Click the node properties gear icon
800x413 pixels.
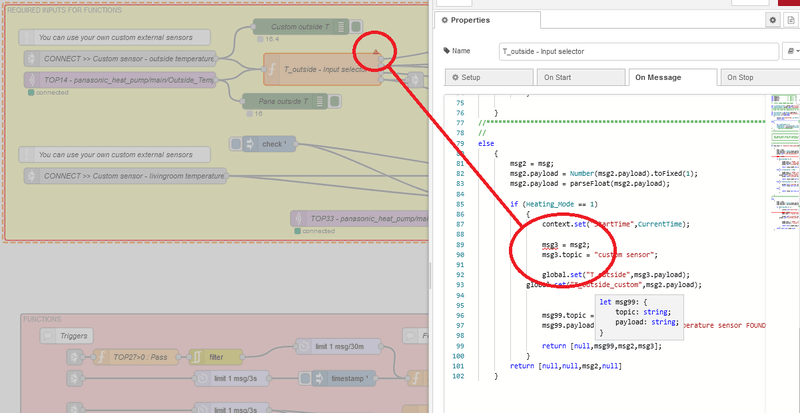point(772,19)
